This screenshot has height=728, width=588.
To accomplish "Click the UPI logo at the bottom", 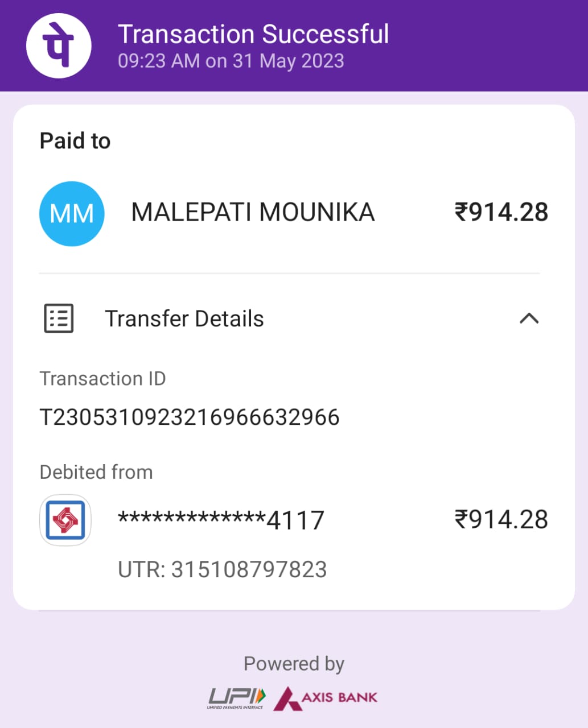I will 236,698.
